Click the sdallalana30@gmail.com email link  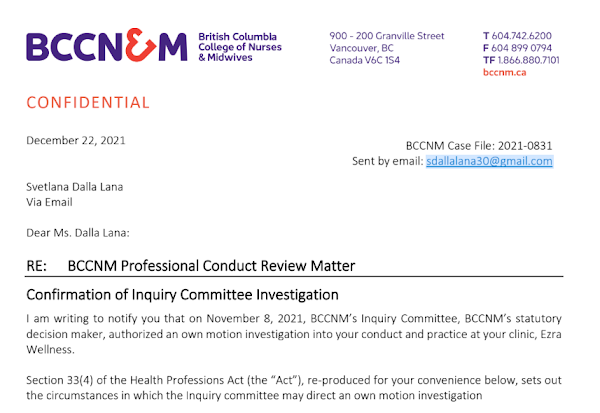(489, 160)
